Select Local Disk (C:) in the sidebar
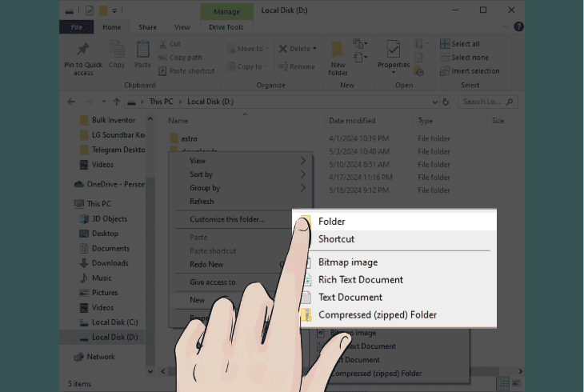The width and height of the screenshot is (584, 392). [x=108, y=322]
